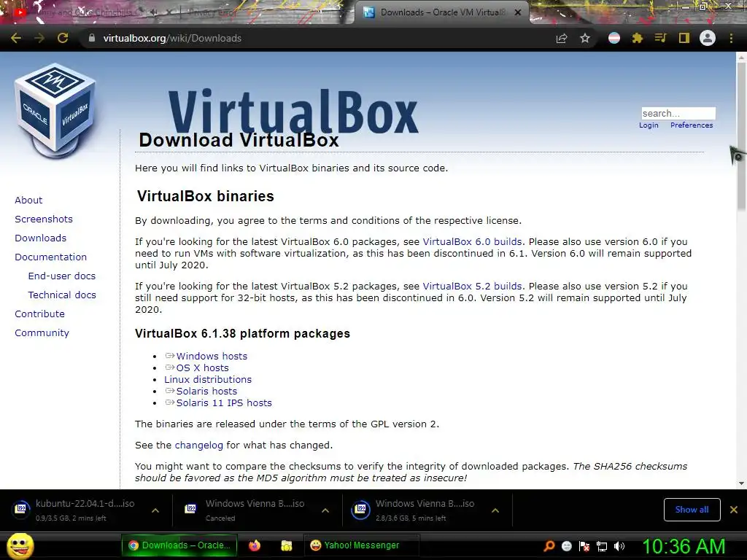Click the Solaris 11 IPS hosts link
747x560 pixels.
tap(224, 402)
